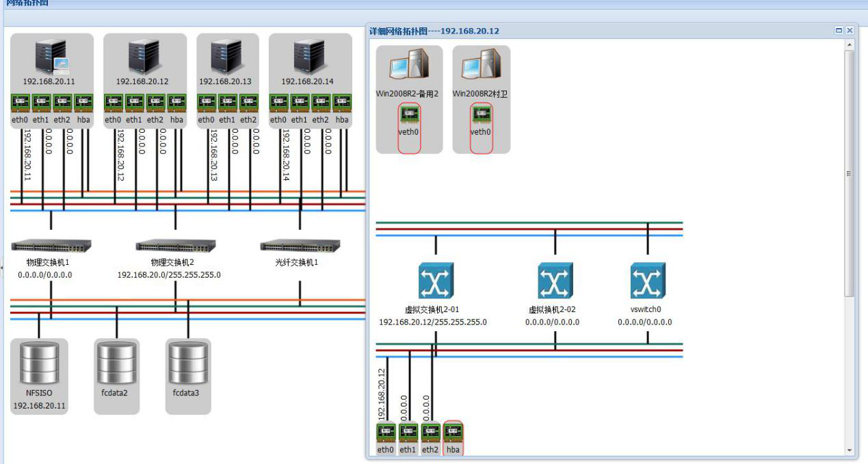Screen dimensions: 868x464
Task: Click the 物理交换机1 switch icon
Action: 51,245
